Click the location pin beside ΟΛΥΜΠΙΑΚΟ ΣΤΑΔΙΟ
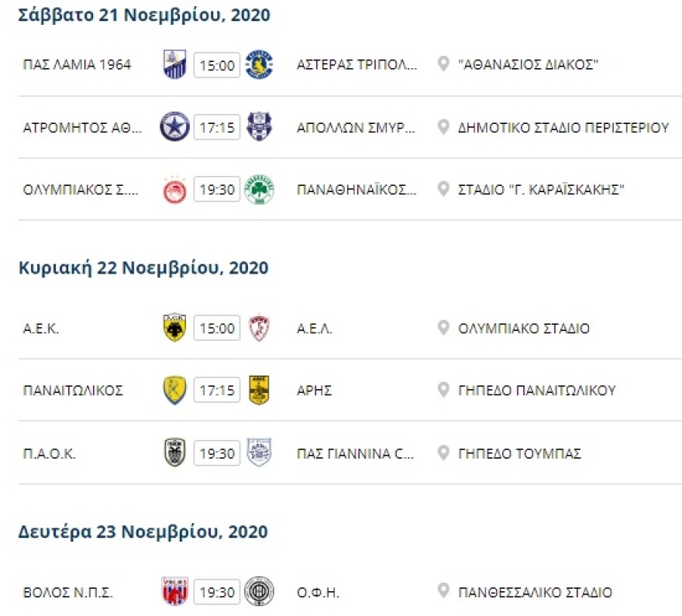682x616 pixels. [443, 329]
